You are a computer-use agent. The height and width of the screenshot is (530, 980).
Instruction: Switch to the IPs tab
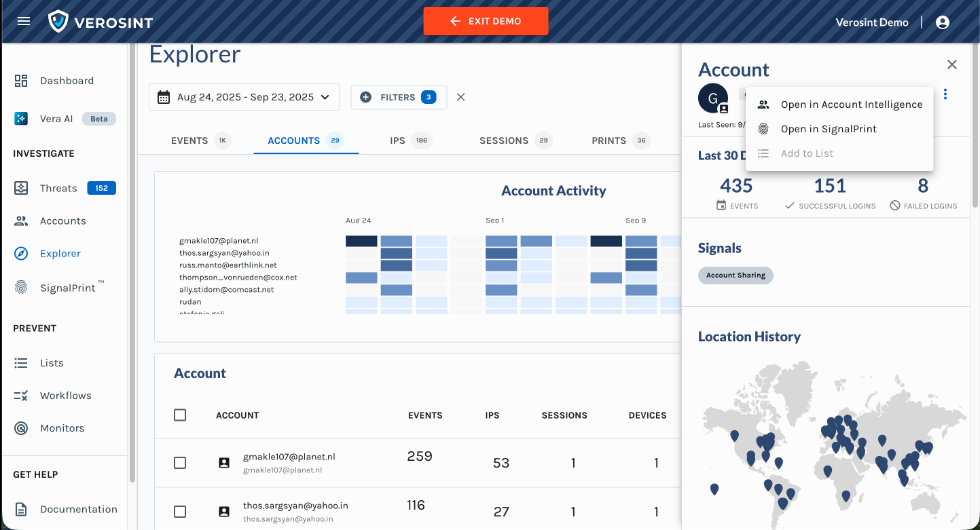(410, 140)
